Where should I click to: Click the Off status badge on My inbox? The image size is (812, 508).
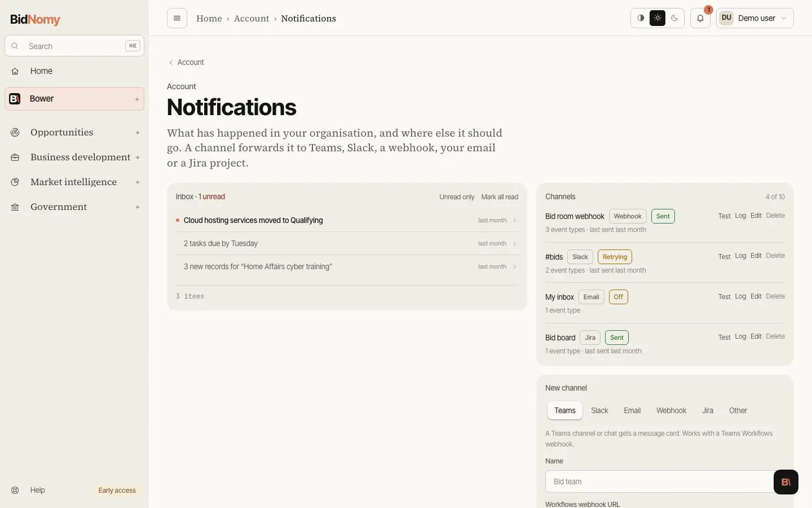(619, 297)
